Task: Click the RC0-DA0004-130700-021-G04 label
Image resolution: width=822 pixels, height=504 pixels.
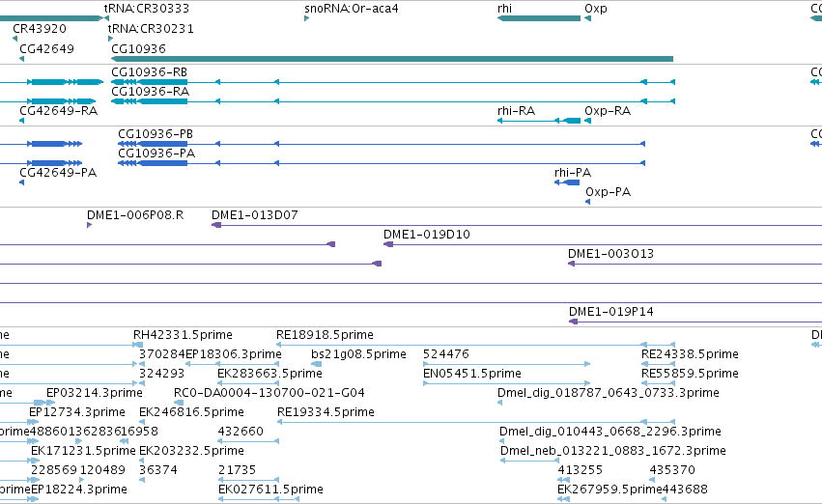Action: coord(269,393)
